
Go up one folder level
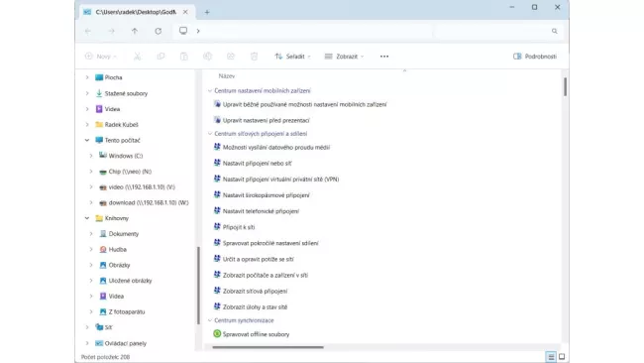[x=135, y=32]
